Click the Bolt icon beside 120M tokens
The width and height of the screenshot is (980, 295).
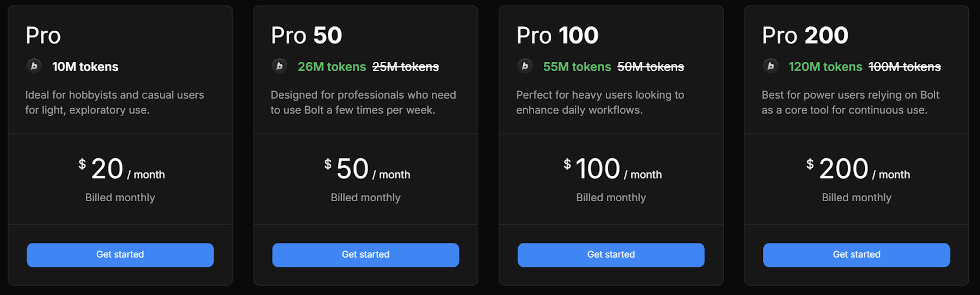click(771, 66)
